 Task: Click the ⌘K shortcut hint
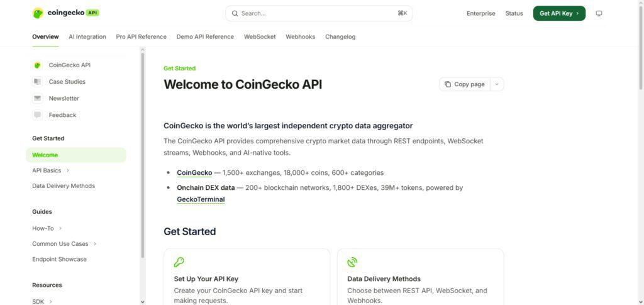pos(402,14)
